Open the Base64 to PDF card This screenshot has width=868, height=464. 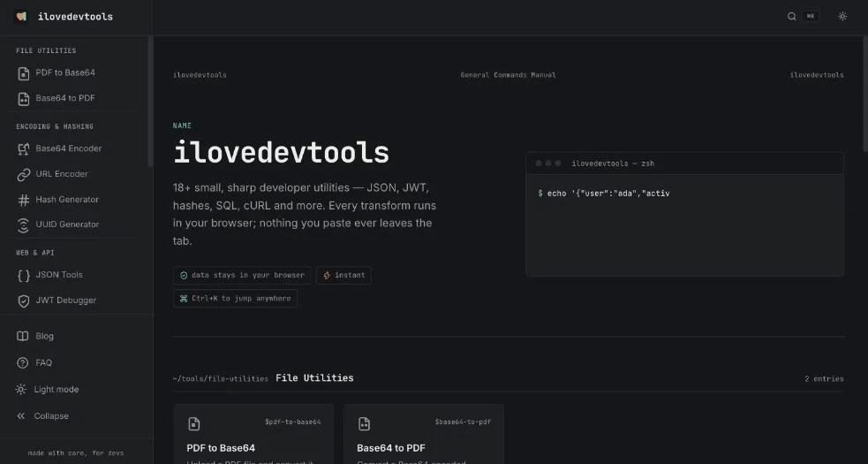click(423, 434)
